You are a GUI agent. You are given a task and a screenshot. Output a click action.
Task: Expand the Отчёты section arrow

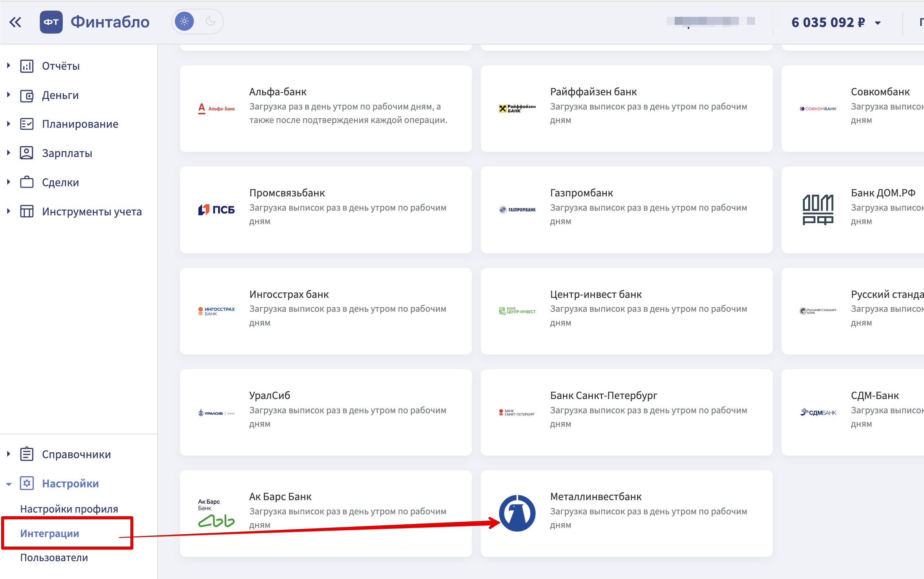tap(8, 65)
